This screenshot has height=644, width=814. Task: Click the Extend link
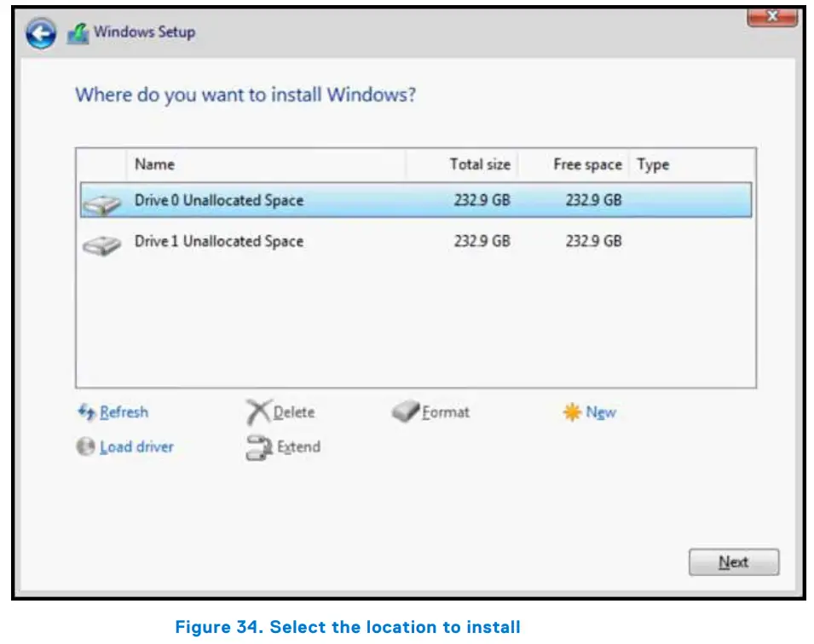[297, 446]
